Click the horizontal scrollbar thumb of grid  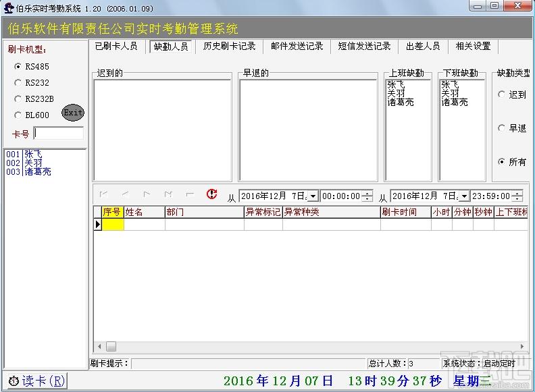[x=111, y=346]
